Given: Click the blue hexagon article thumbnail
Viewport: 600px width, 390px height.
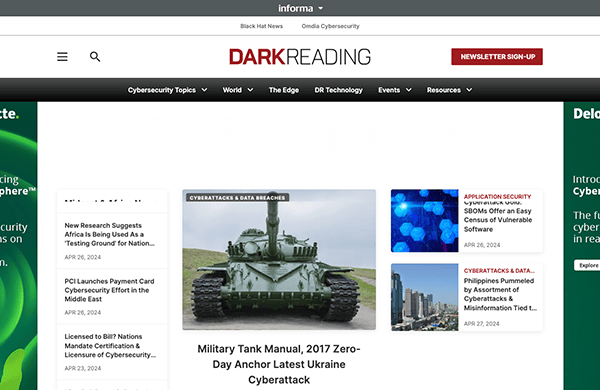Looking at the screenshot, I should click(x=424, y=221).
